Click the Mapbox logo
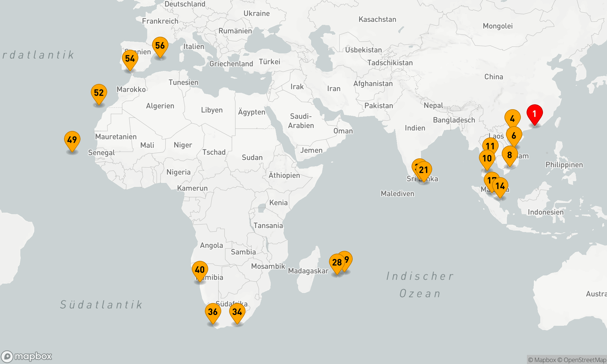The height and width of the screenshot is (364, 607). [x=27, y=356]
